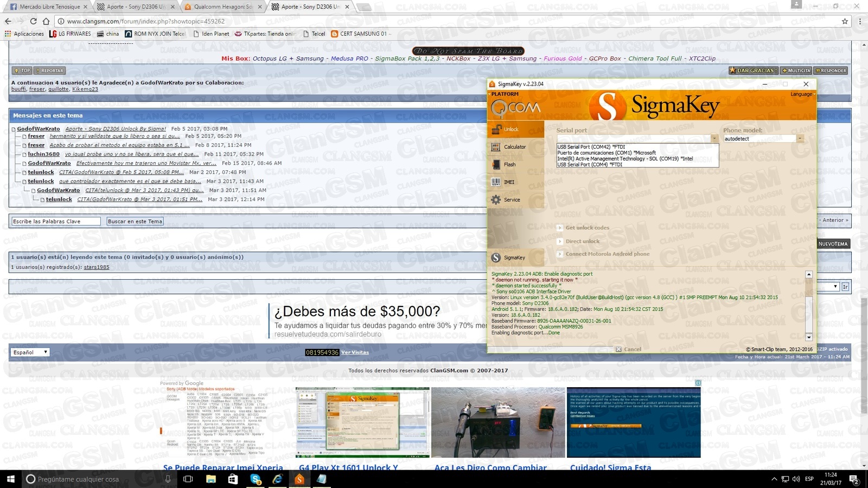Click the search keywords field in forum
The height and width of the screenshot is (488, 868).
[x=56, y=221]
